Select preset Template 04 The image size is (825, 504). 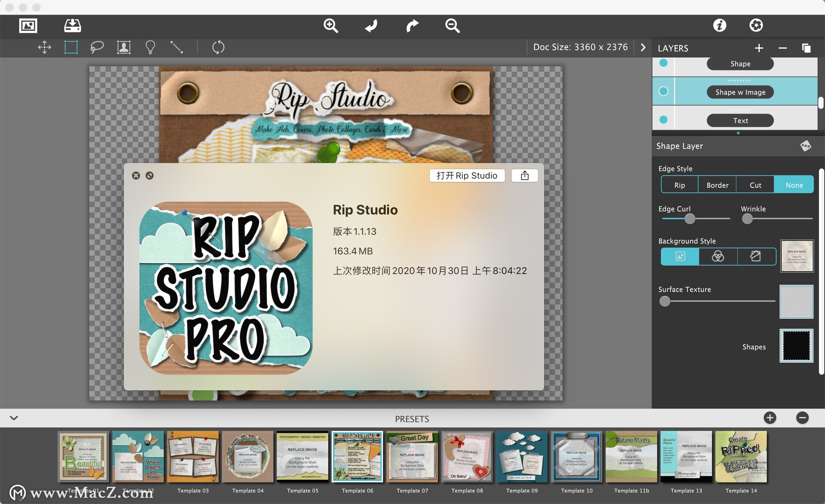[x=247, y=456]
